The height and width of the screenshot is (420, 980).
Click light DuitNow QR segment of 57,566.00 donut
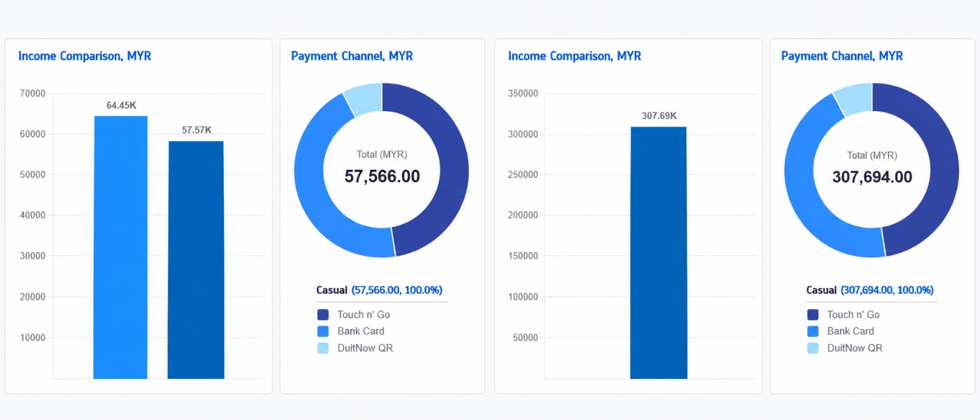365,100
